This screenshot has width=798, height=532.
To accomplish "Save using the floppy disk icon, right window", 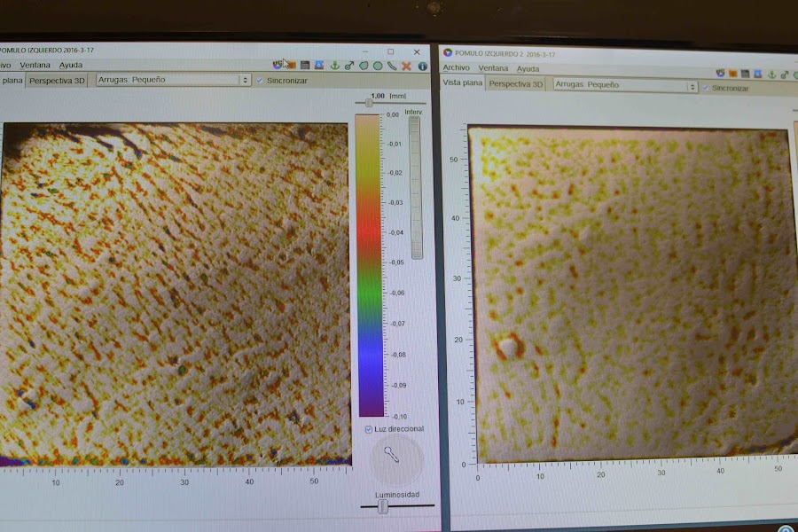I will [x=745, y=74].
